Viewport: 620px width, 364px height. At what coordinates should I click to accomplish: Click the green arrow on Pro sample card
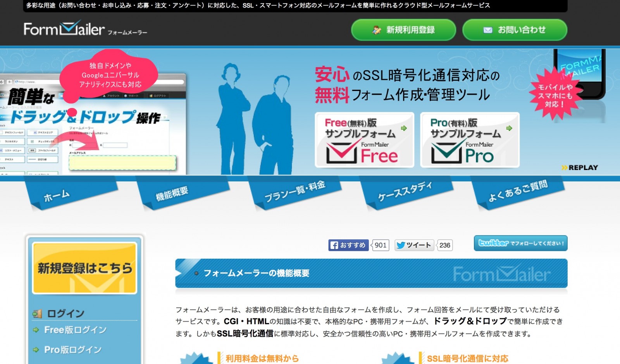[509, 128]
